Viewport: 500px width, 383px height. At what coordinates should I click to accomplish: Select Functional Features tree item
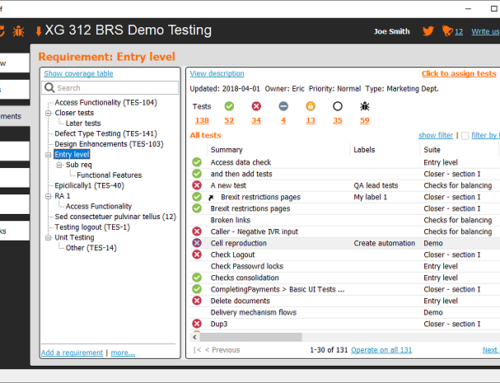pos(109,175)
